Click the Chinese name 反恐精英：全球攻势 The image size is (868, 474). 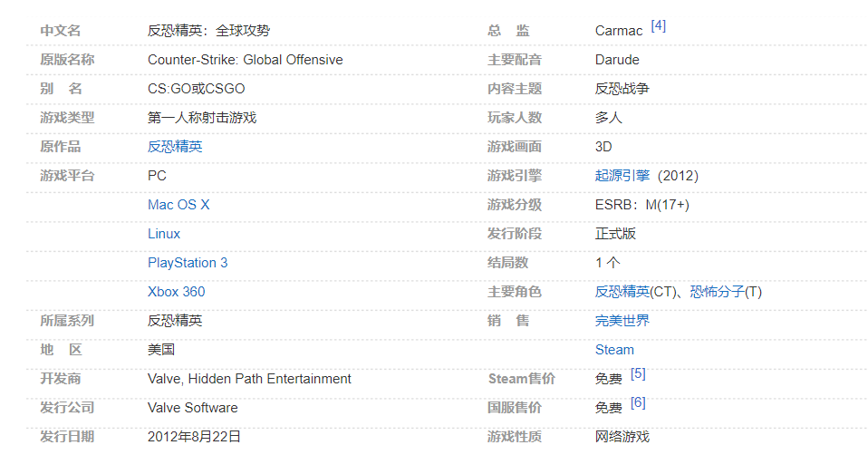point(208,31)
